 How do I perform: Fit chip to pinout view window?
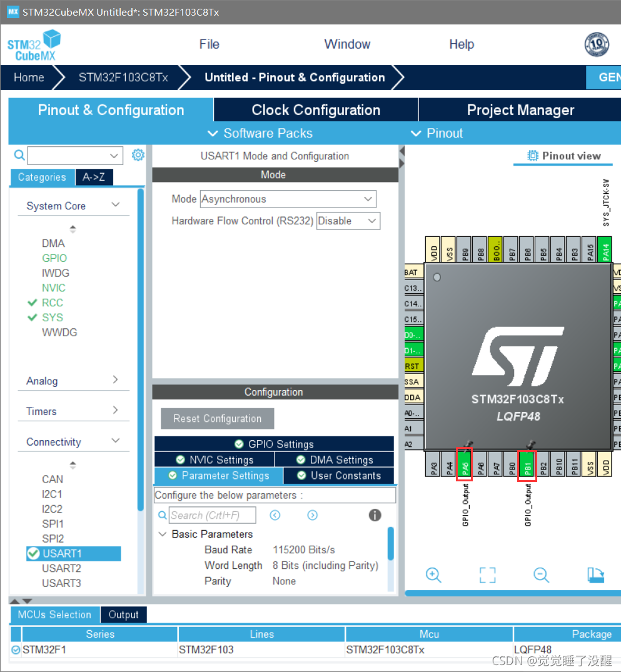point(487,574)
